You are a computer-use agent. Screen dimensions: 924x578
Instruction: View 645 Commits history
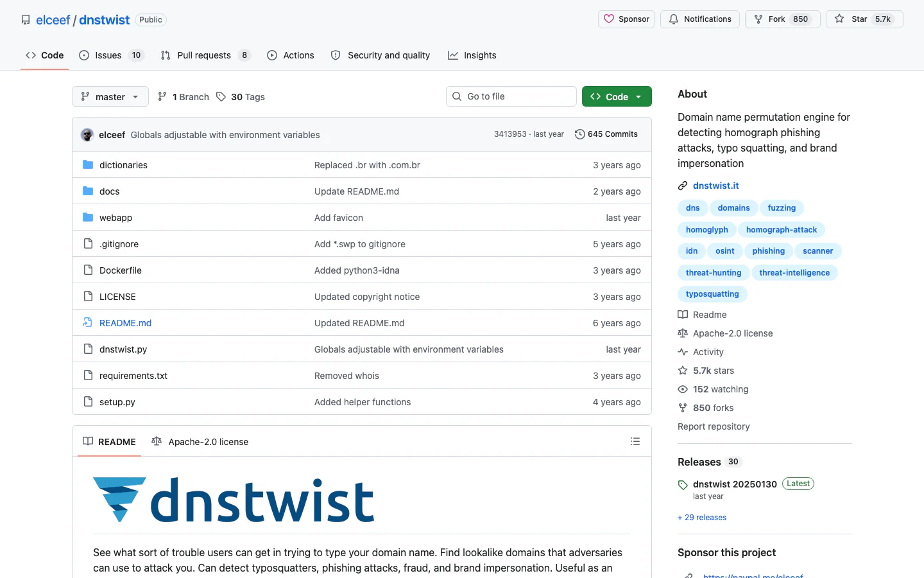(606, 134)
